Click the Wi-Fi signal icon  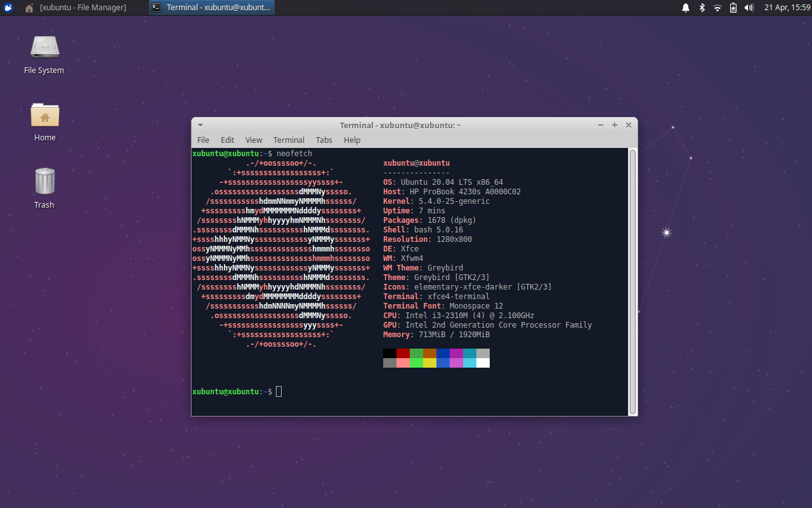point(717,7)
